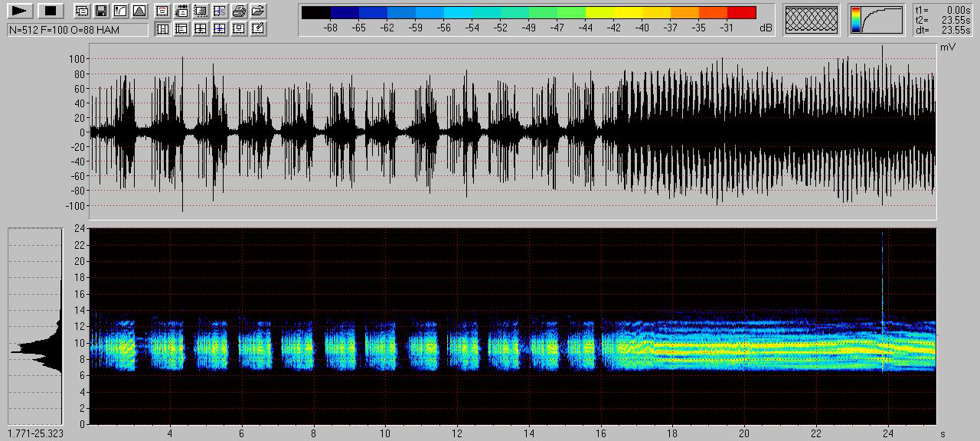Click the crosshatched pattern button
980x441 pixels.
click(812, 20)
